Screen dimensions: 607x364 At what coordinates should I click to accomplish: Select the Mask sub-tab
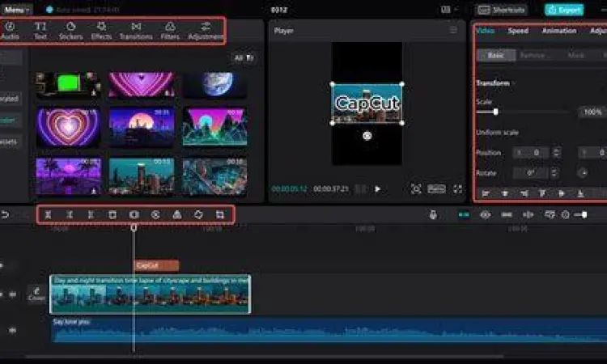pyautogui.click(x=575, y=55)
